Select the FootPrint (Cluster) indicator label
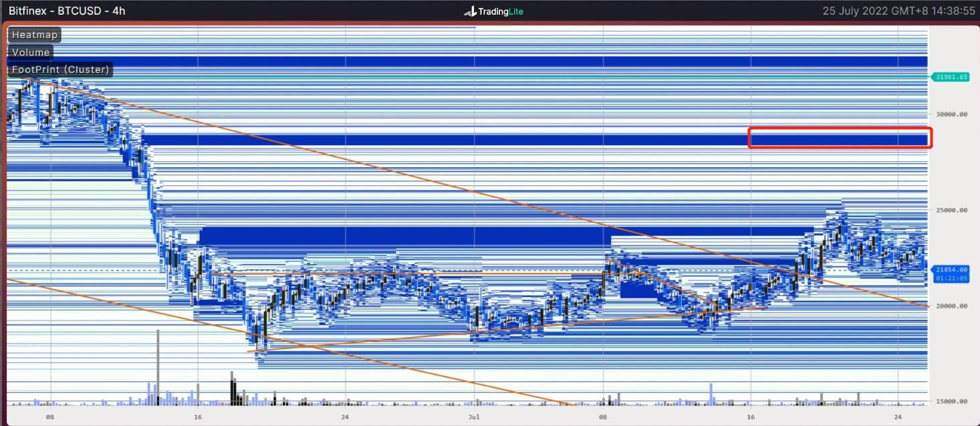 [x=60, y=70]
